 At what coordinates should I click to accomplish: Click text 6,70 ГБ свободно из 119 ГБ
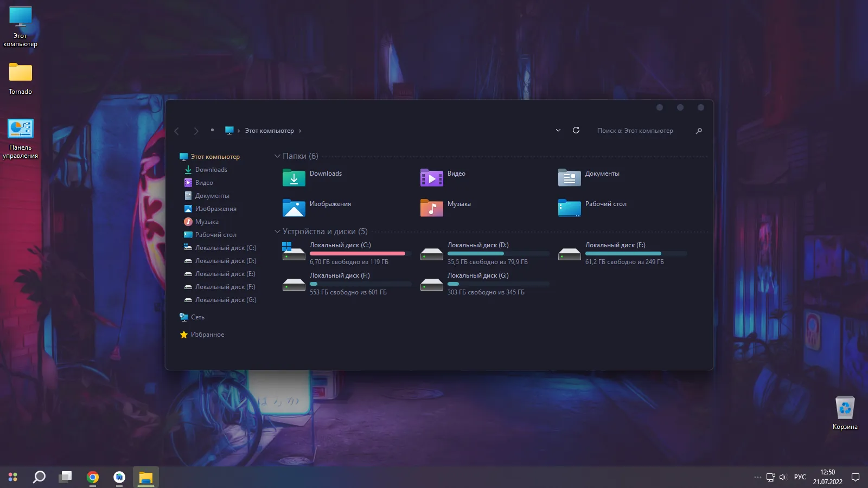click(x=349, y=262)
